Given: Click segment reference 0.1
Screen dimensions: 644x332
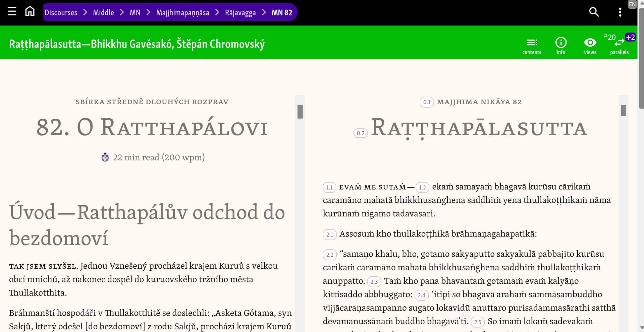Looking at the screenshot, I should click(x=427, y=102).
